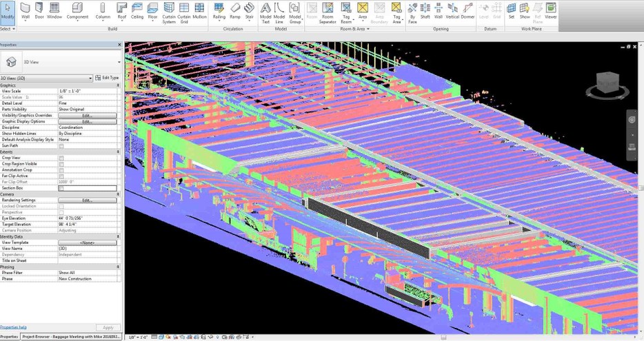Expand the Room & Area panel dropdown

pos(355,29)
